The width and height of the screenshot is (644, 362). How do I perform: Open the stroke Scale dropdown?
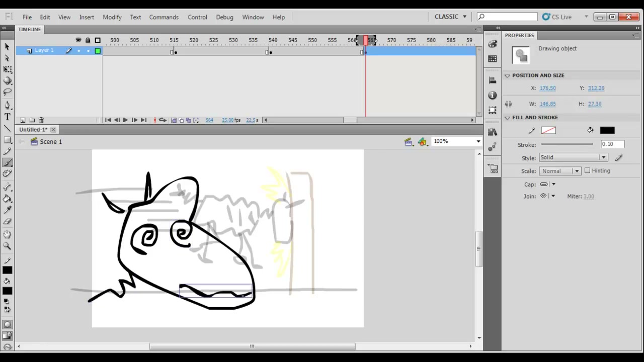click(x=560, y=171)
